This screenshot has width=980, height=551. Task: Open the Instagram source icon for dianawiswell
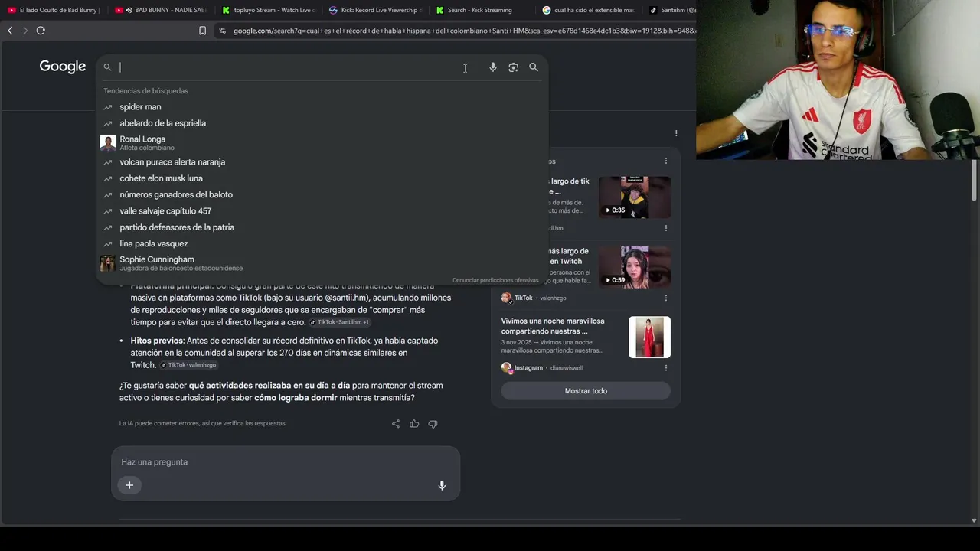(x=506, y=368)
